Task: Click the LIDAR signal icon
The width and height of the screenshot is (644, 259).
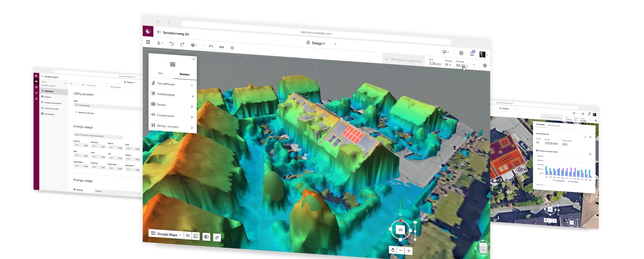Action: click(x=221, y=47)
